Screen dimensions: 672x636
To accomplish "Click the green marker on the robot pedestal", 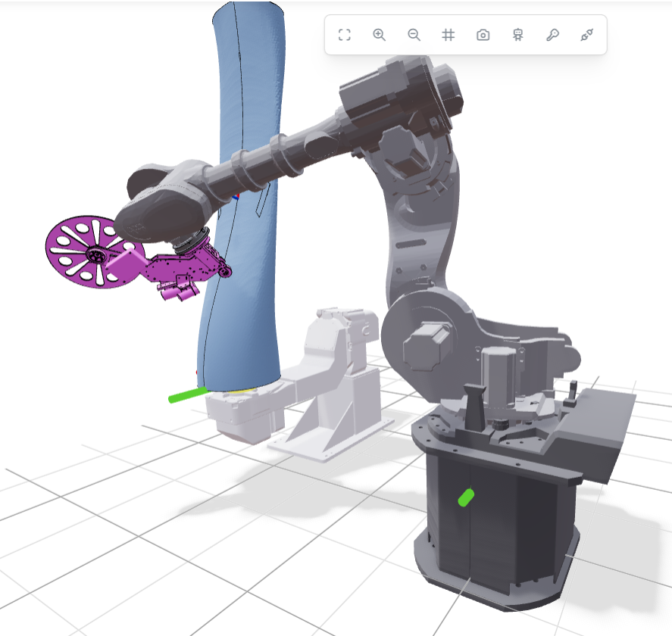I will (466, 497).
